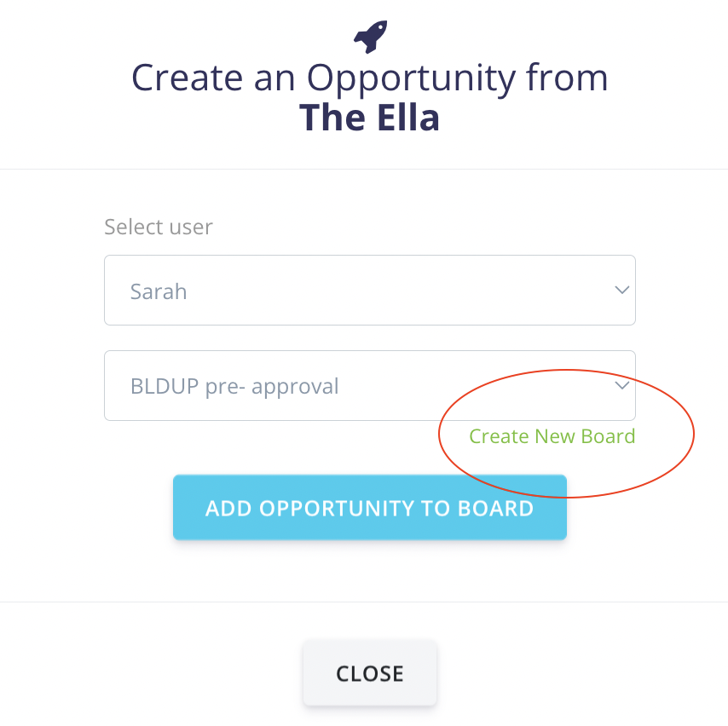Screen dimensions: 728x726
Task: Click the rocket icon above the title
Action: (370, 37)
